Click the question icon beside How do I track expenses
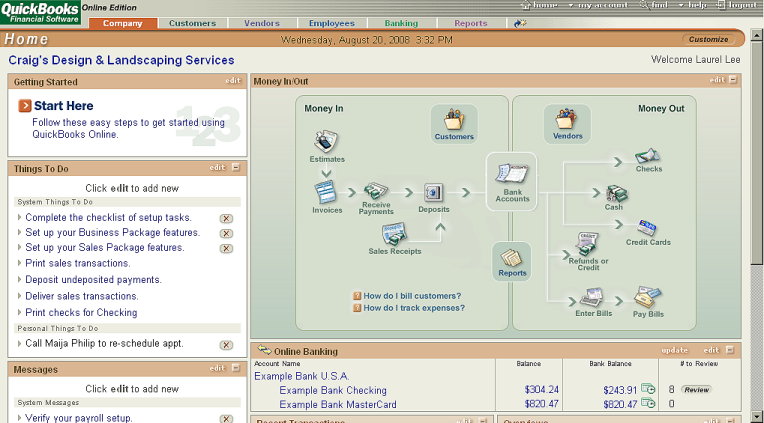764x423 pixels. pos(357,308)
